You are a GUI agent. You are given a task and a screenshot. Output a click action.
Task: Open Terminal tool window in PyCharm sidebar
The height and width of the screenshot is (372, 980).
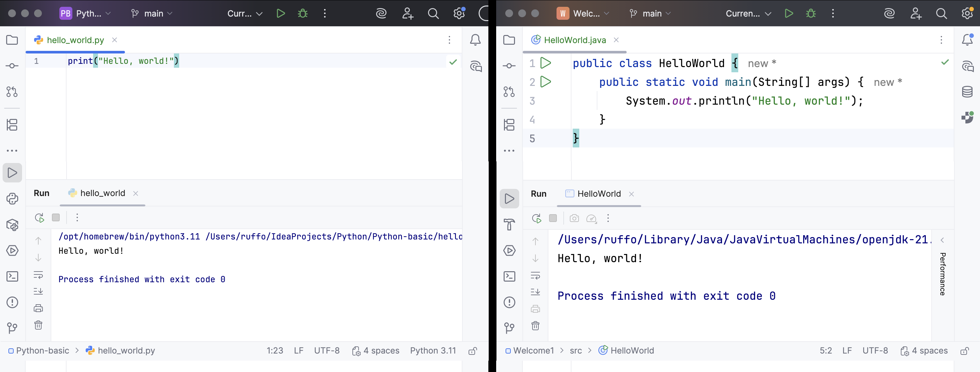[12, 276]
